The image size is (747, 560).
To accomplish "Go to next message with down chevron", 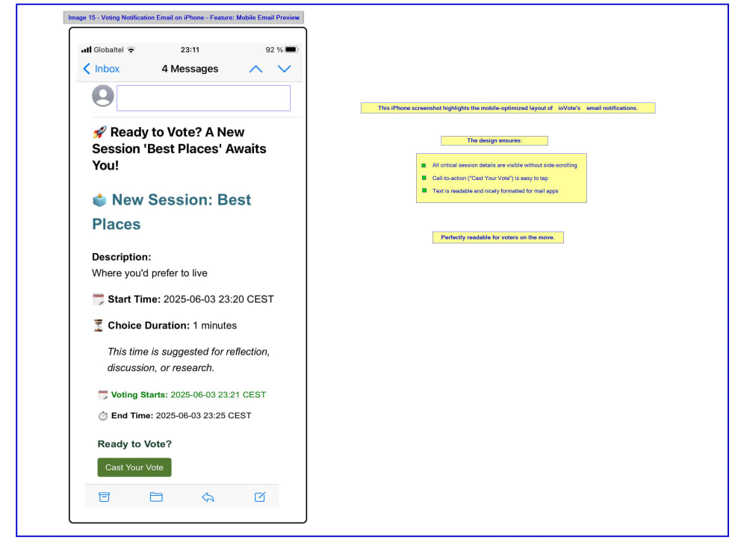I will (285, 69).
